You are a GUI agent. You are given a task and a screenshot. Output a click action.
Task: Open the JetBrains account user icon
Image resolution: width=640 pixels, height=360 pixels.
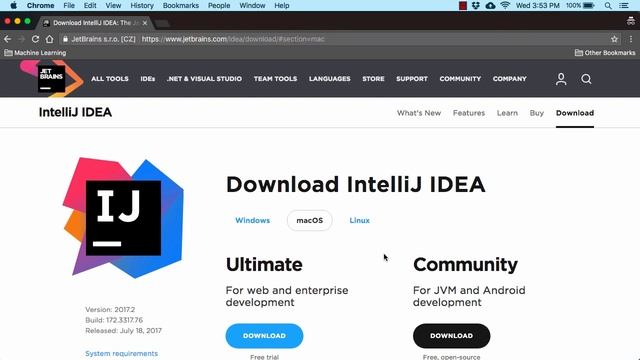[561, 79]
